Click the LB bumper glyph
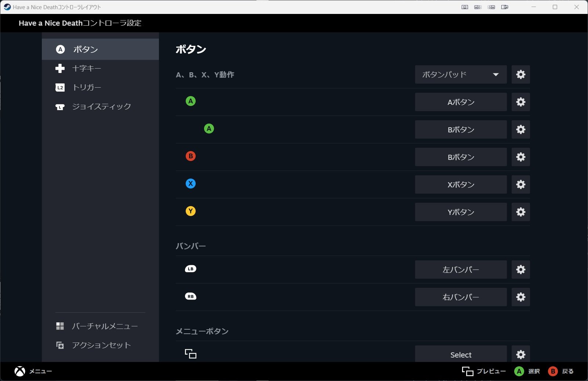The image size is (588, 381). click(x=190, y=269)
